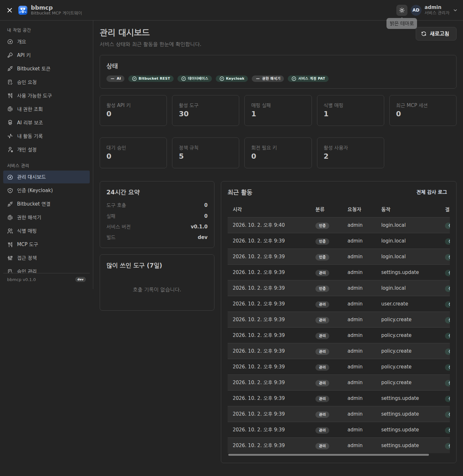Image resolution: width=463 pixels, height=476 pixels.
Task: Click the activity pulse icon beside 내 활동 기록
Action: coord(10,136)
